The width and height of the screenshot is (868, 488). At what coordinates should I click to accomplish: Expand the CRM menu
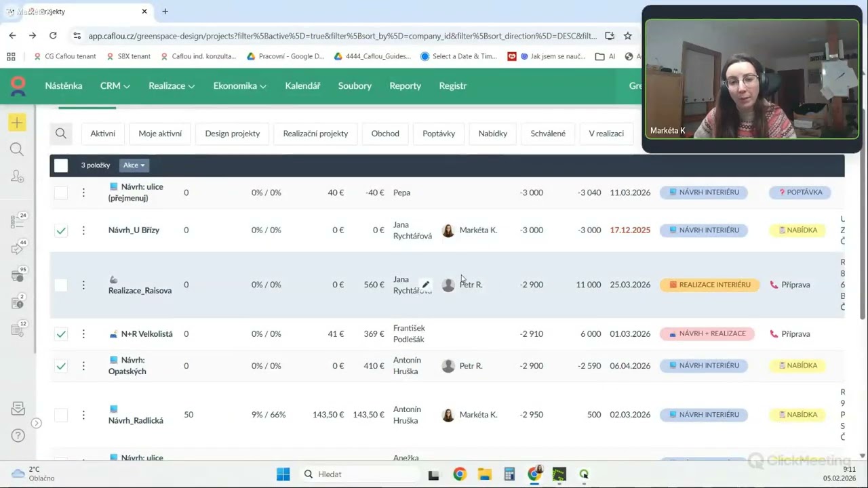pyautogui.click(x=115, y=85)
